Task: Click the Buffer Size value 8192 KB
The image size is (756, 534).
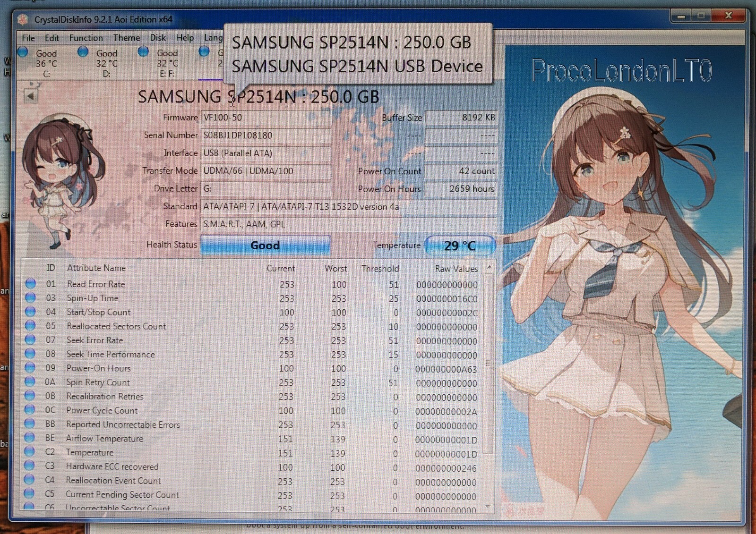Action: 461,118
